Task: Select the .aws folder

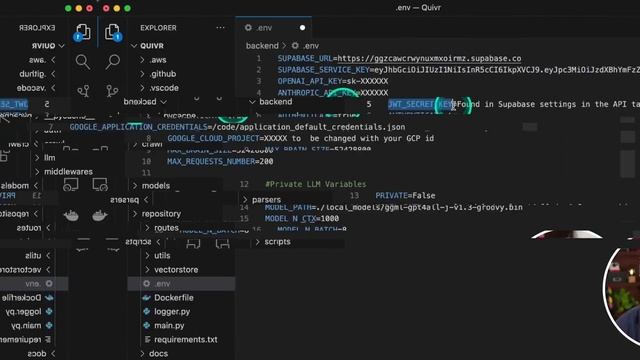Action: pos(158,60)
